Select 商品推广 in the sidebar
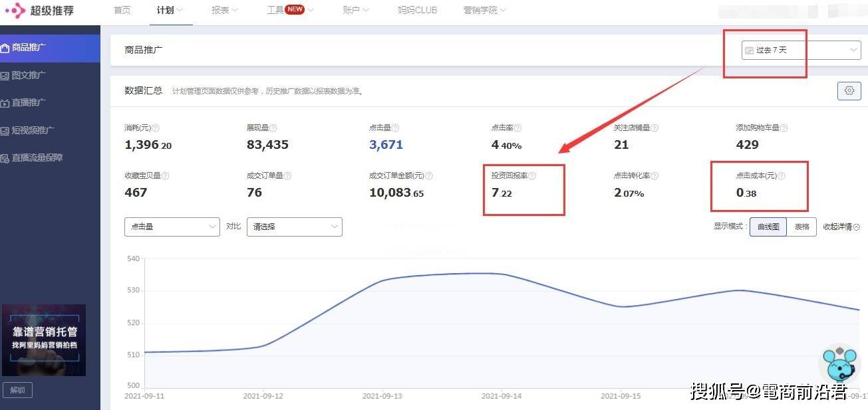 tap(50, 48)
